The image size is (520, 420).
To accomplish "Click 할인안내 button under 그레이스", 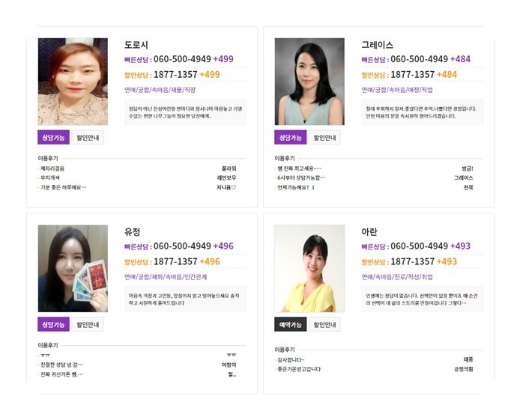I will 324,137.
